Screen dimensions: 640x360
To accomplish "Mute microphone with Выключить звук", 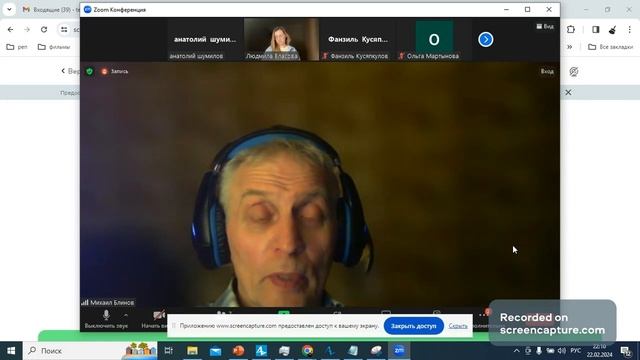I will pyautogui.click(x=106, y=319).
